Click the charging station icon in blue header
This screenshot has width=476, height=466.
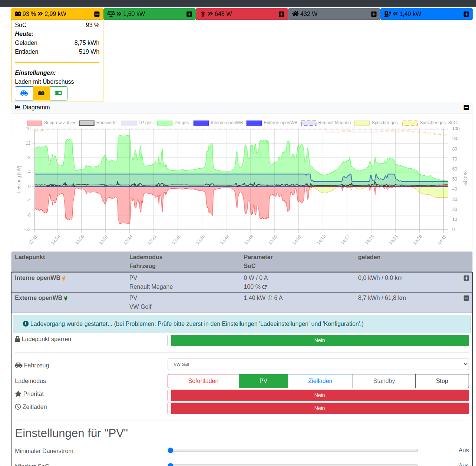click(x=387, y=14)
